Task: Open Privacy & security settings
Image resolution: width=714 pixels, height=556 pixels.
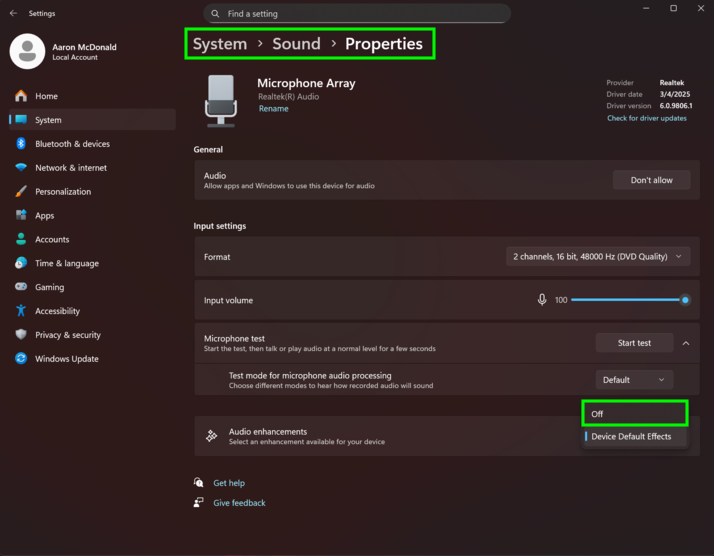Action: click(67, 335)
